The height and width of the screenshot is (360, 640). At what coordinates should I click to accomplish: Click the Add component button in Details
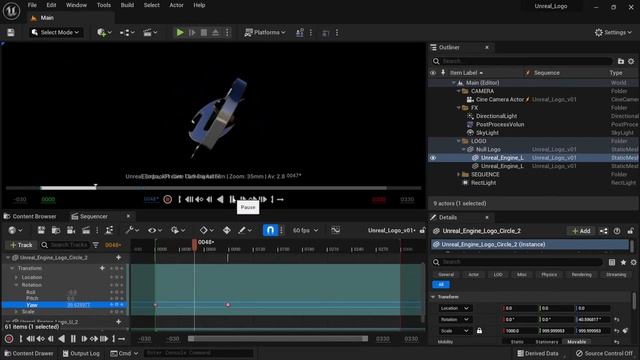tap(581, 231)
